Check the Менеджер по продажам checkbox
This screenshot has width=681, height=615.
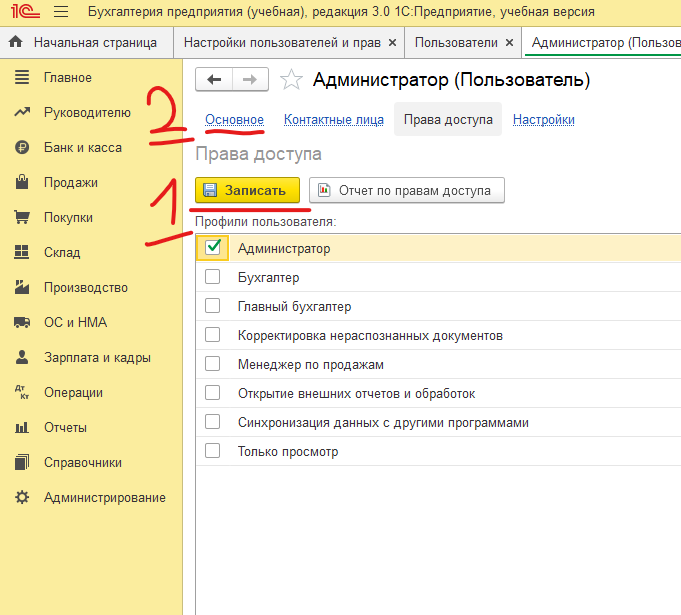pos(212,364)
